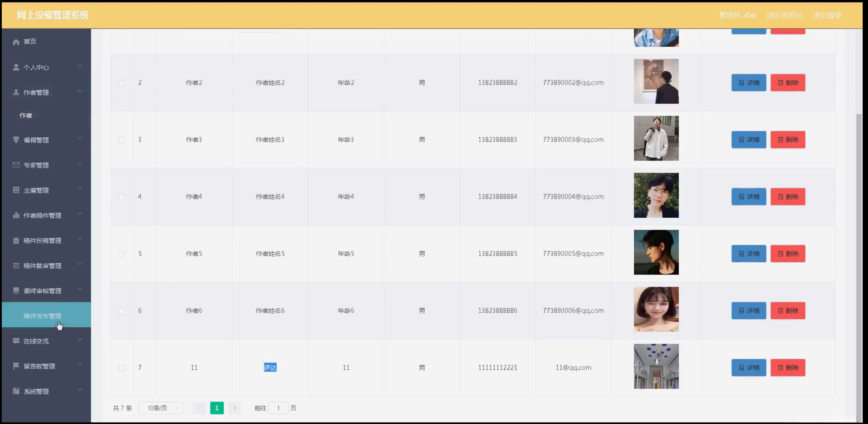Click the chat bubble icon for 在线交流

pyautogui.click(x=16, y=341)
